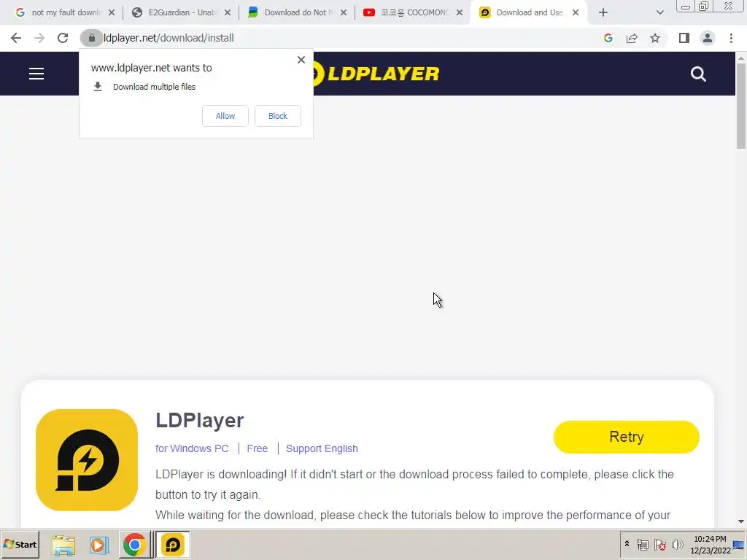Open Windows Explorer from taskbar
The image size is (747, 560).
(x=63, y=545)
